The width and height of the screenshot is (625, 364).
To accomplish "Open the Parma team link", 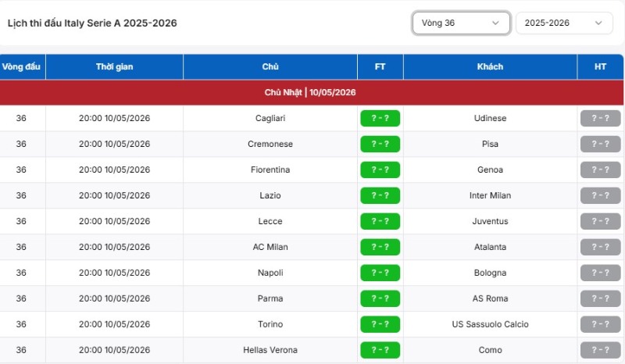I will coord(270,298).
